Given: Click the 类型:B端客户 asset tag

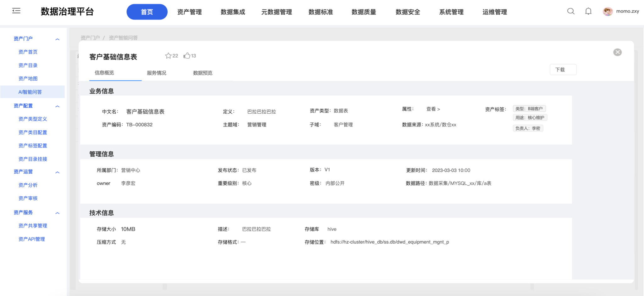Looking at the screenshot, I should tap(529, 108).
